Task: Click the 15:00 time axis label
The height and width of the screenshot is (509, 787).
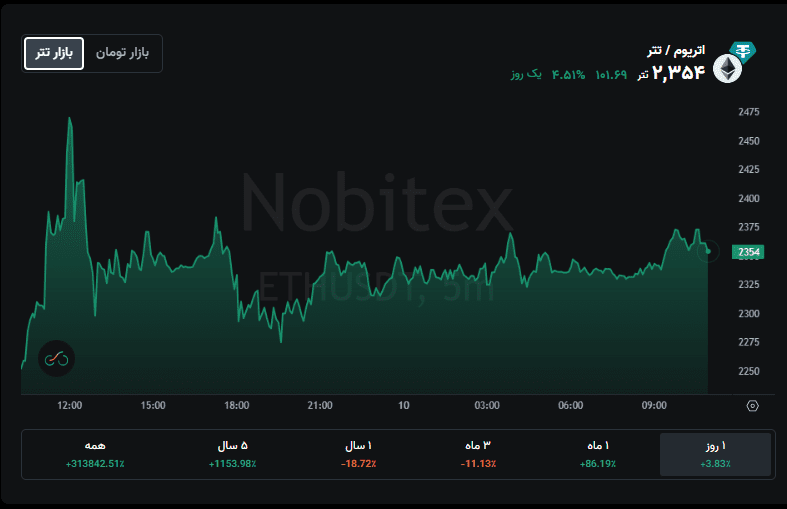Action: [153, 405]
